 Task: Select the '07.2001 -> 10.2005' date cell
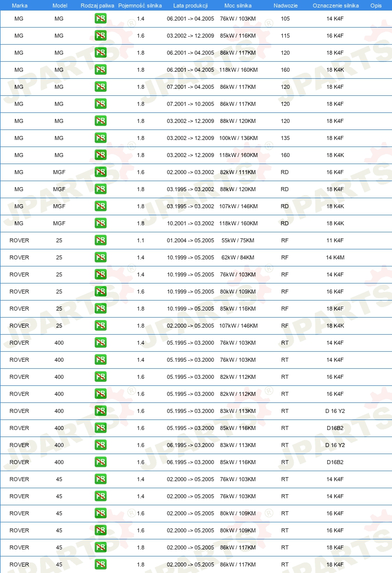[x=190, y=104]
